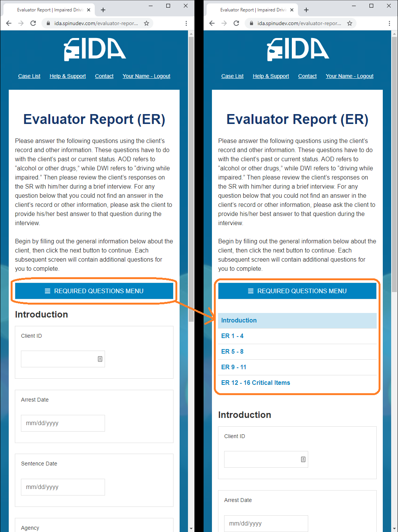Click the reload icon in the left browser window
The height and width of the screenshot is (532, 398).
point(33,23)
